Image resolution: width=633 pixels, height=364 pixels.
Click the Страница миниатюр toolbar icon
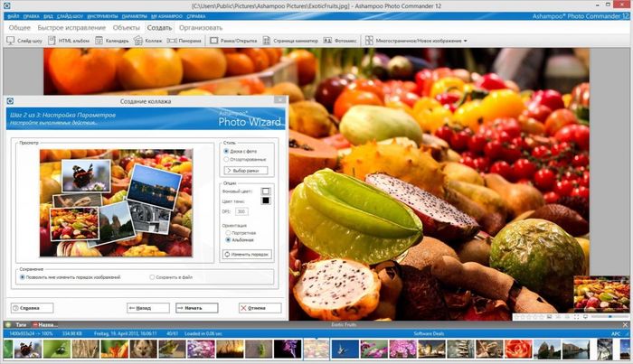[x=295, y=41]
